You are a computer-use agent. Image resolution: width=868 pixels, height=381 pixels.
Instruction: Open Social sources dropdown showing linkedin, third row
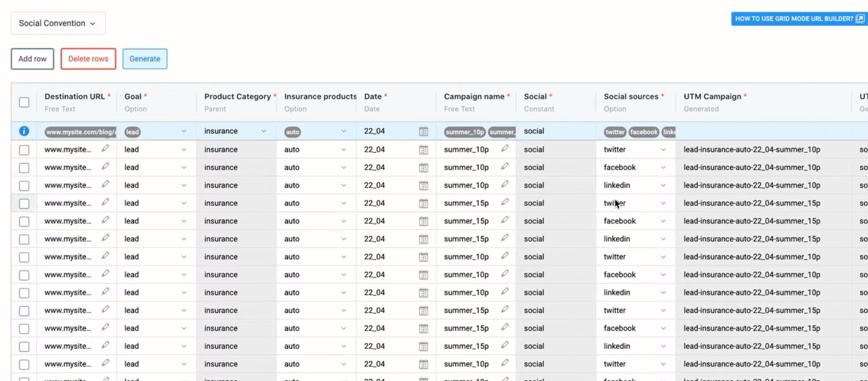pyautogui.click(x=663, y=185)
